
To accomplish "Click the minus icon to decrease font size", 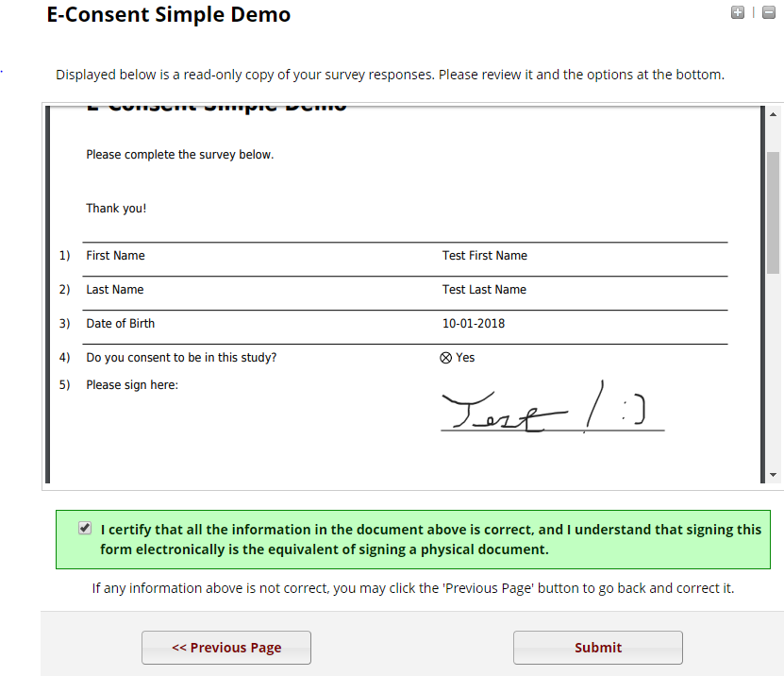I will [x=769, y=12].
